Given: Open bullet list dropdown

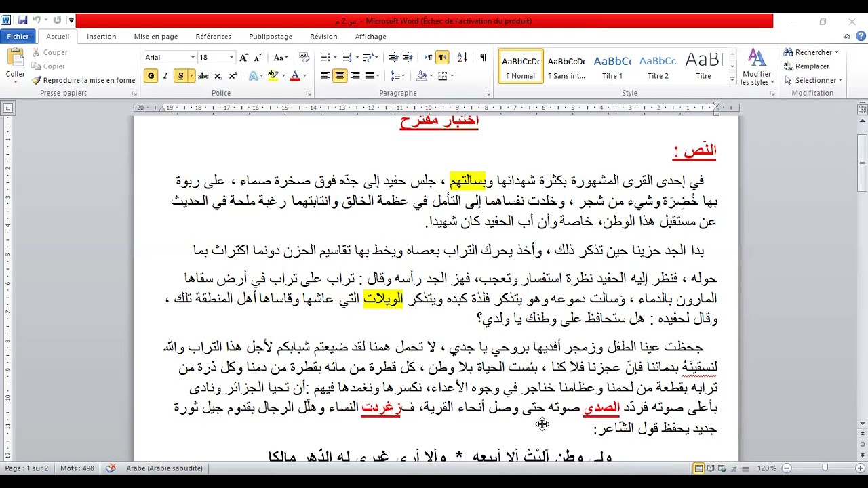Looking at the screenshot, I should [x=336, y=58].
